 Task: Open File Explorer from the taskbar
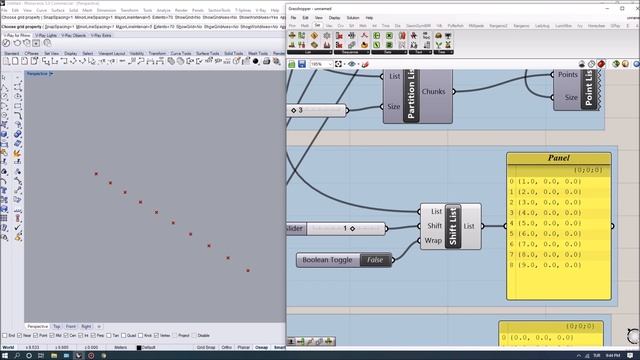(54, 356)
